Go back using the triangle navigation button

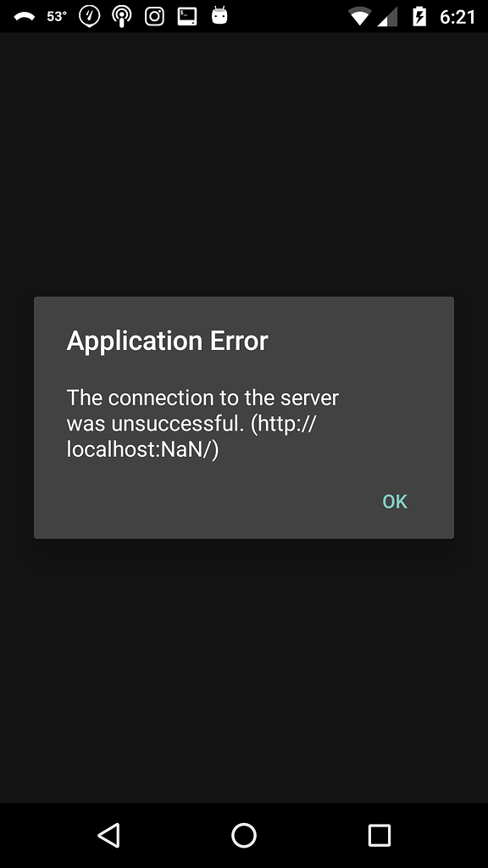(109, 835)
